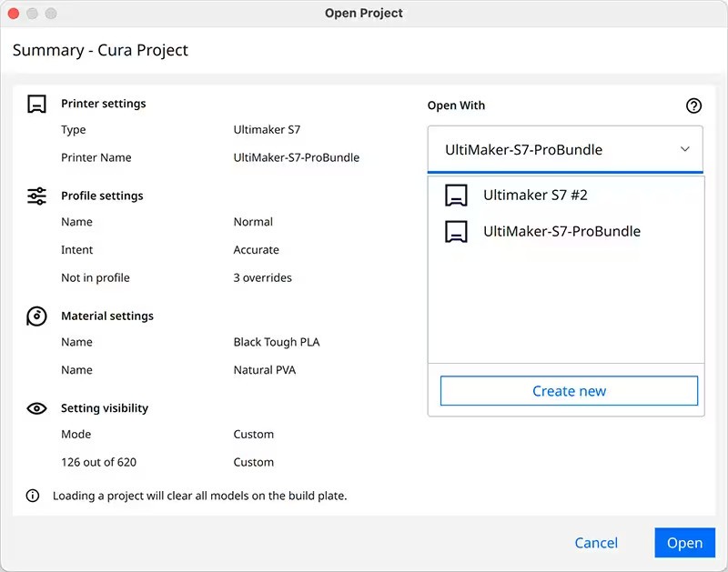Click the Material settings spool icon
The image size is (728, 572).
pos(36,316)
